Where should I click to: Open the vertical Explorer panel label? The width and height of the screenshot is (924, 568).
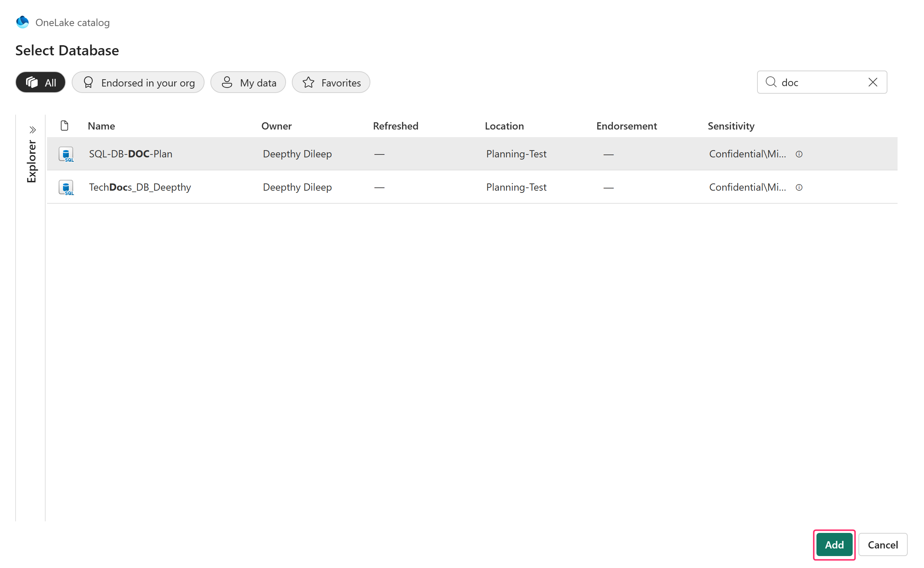point(31,161)
